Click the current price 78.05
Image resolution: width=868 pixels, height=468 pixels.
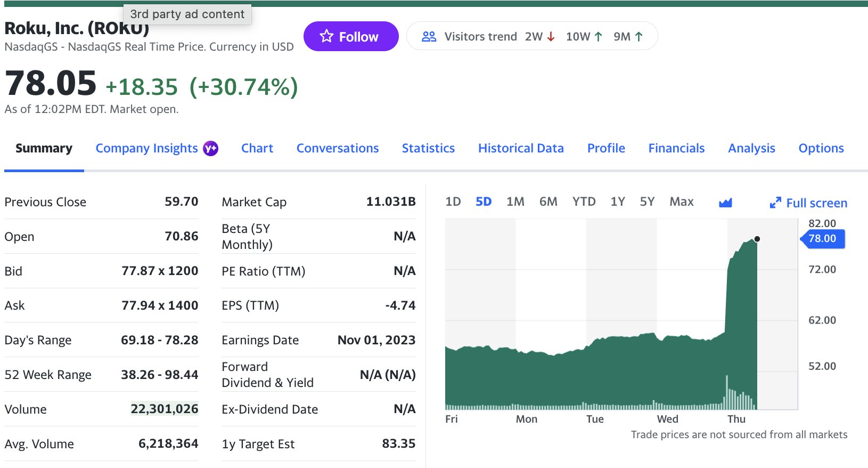[51, 84]
